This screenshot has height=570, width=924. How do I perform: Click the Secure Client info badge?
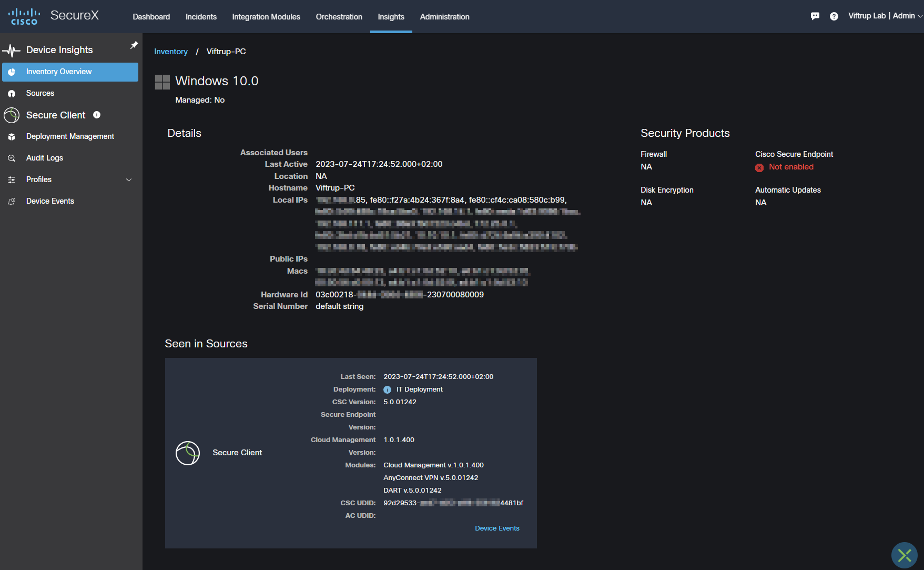[97, 115]
